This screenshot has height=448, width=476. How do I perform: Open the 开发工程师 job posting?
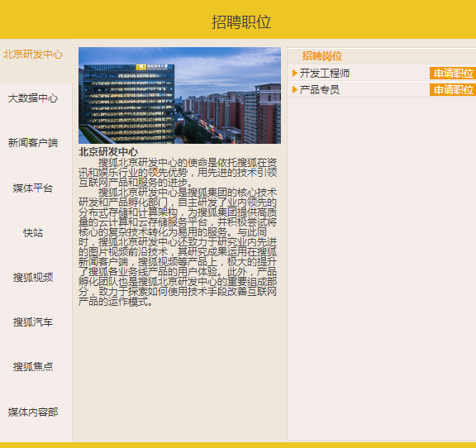coord(325,74)
